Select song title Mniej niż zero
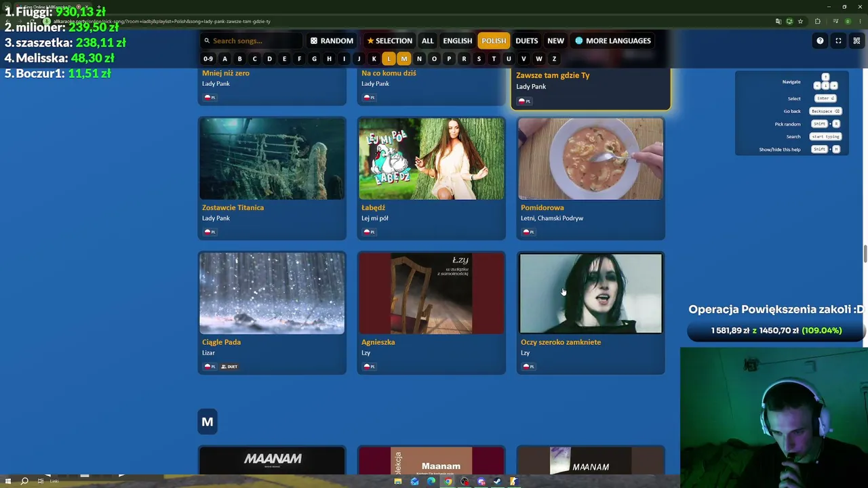 coord(226,73)
